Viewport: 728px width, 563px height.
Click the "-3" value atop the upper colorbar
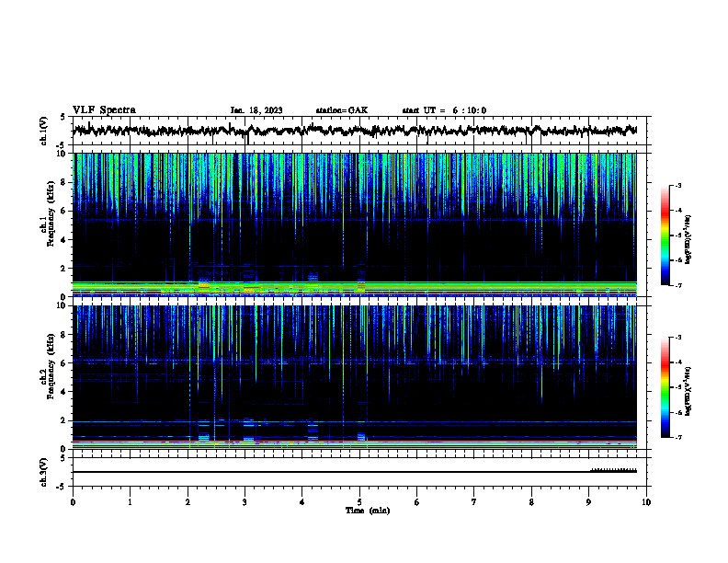(x=677, y=185)
